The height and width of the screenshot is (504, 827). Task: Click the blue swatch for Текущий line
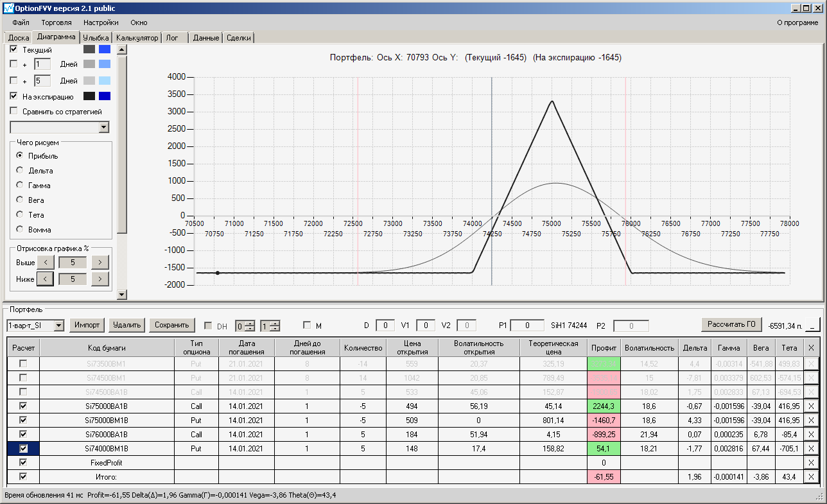(105, 49)
